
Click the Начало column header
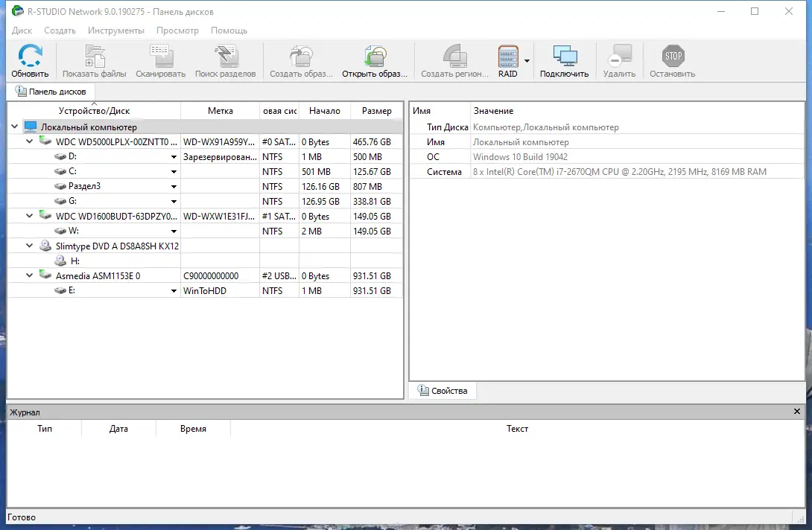click(325, 111)
